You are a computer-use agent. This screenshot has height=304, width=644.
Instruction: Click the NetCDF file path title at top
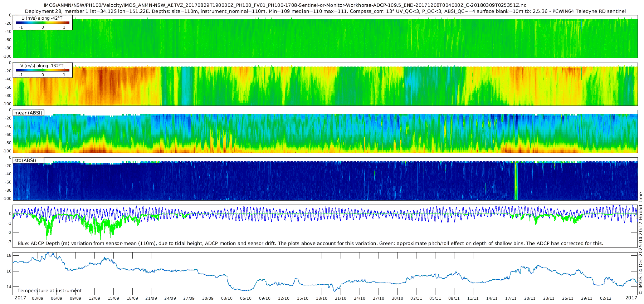point(285,5)
